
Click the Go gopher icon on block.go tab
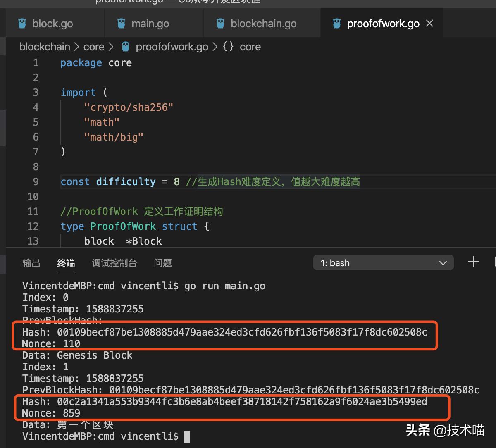22,24
